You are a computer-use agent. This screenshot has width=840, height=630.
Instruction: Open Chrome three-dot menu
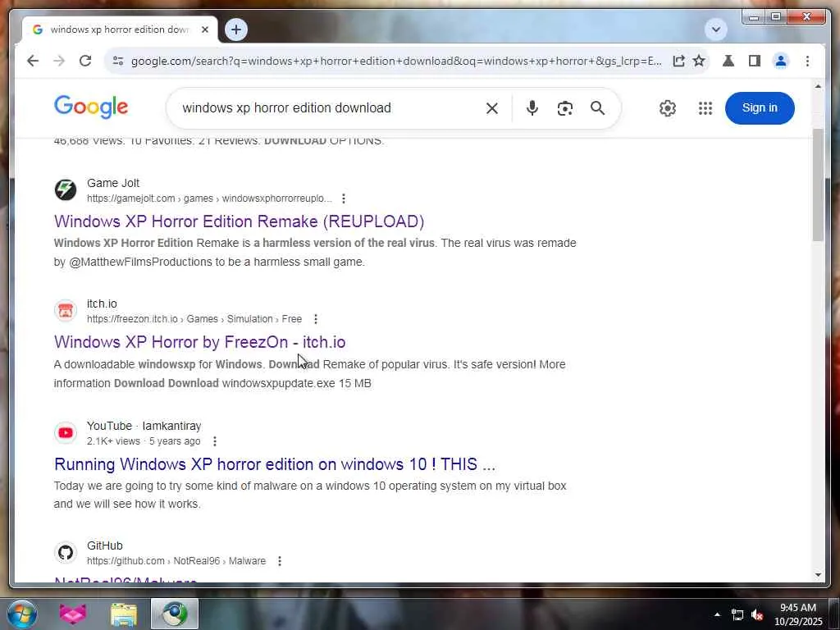[807, 61]
